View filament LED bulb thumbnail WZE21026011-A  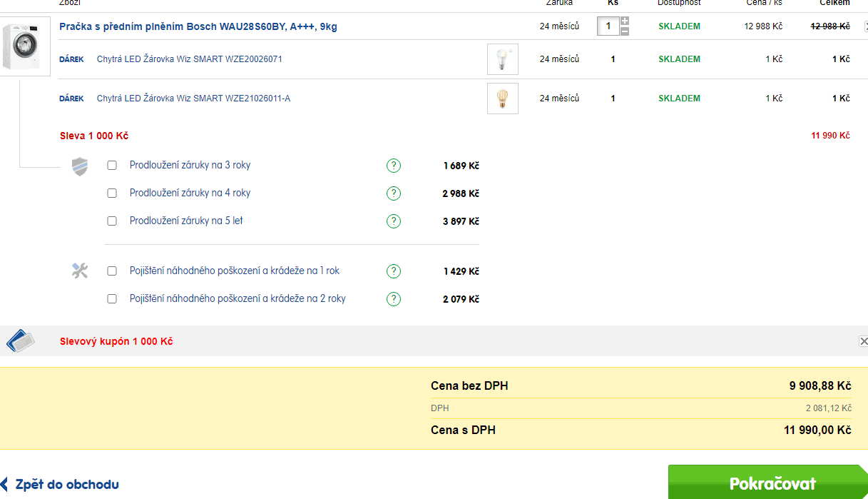503,99
